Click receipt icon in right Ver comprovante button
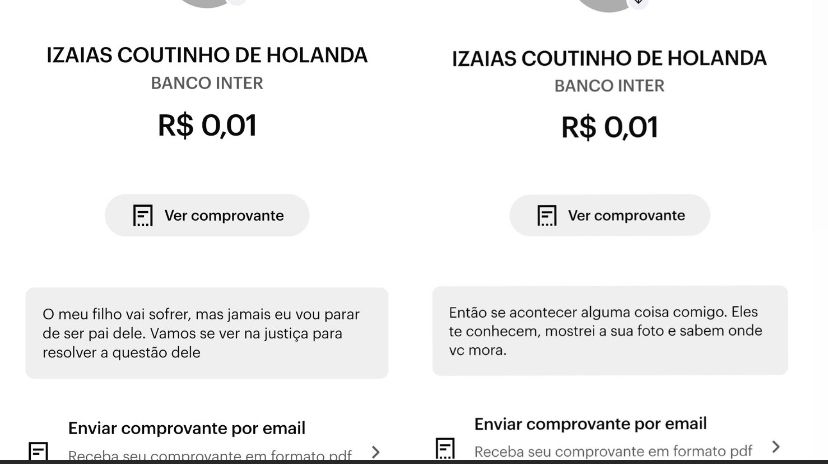Image resolution: width=828 pixels, height=464 pixels. [547, 216]
